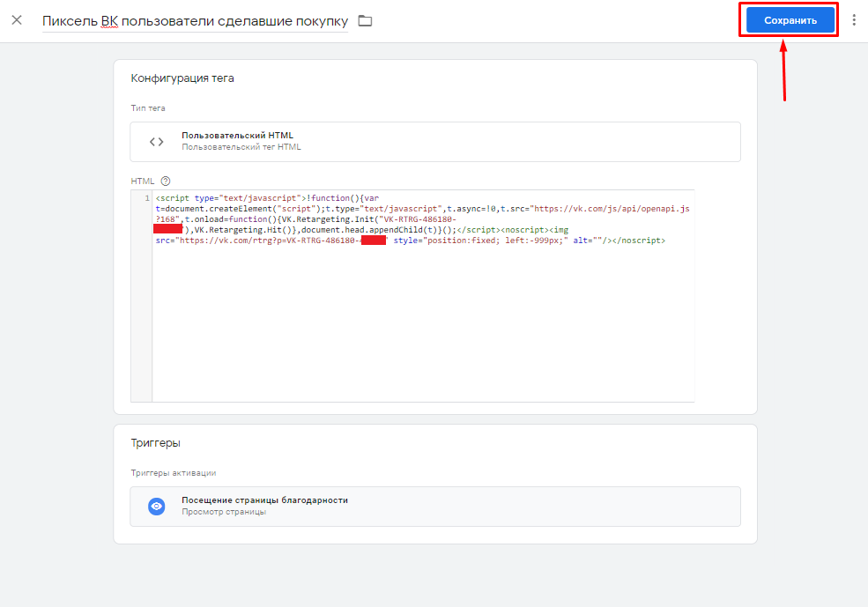Click line number 1 in the code gutter
This screenshot has width=868, height=607.
pyautogui.click(x=146, y=198)
